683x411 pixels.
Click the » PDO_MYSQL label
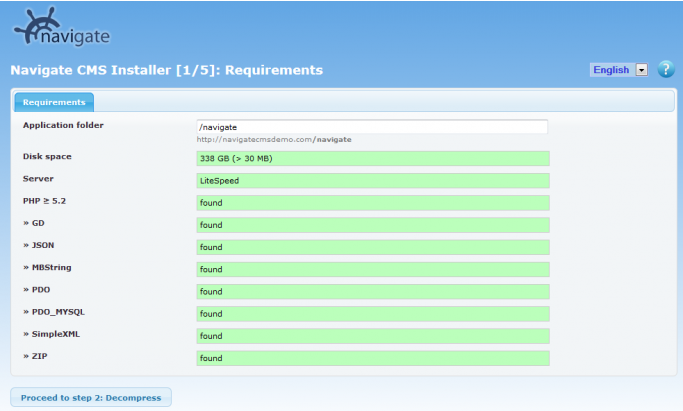click(x=54, y=312)
